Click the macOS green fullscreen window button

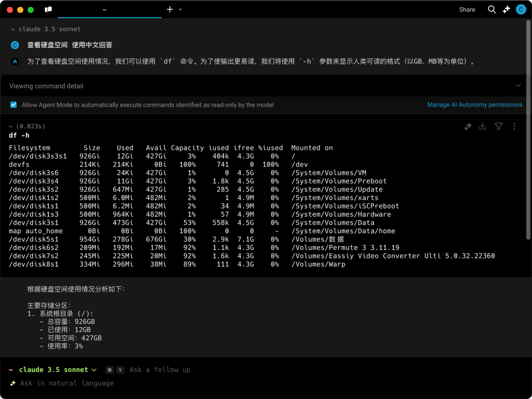click(x=31, y=10)
